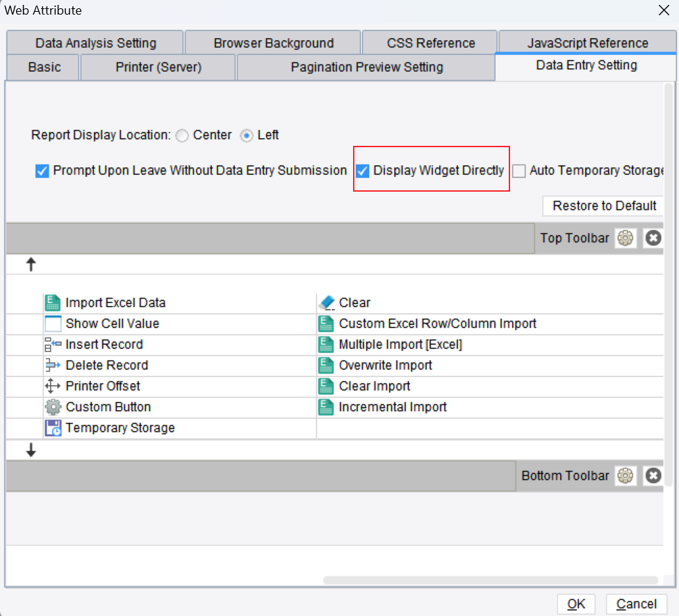The height and width of the screenshot is (616, 679).
Task: Toggle Display Widget Directly checkbox
Action: click(x=363, y=171)
